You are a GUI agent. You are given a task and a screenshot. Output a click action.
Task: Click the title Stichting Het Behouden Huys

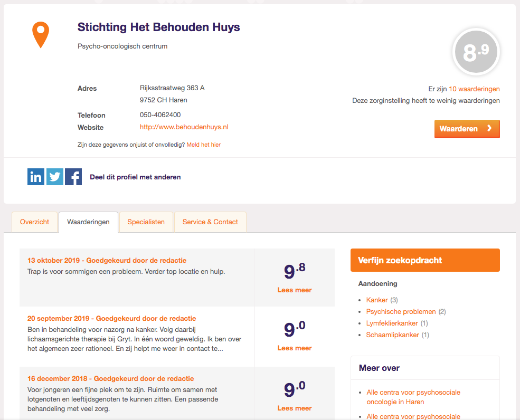[x=158, y=27]
